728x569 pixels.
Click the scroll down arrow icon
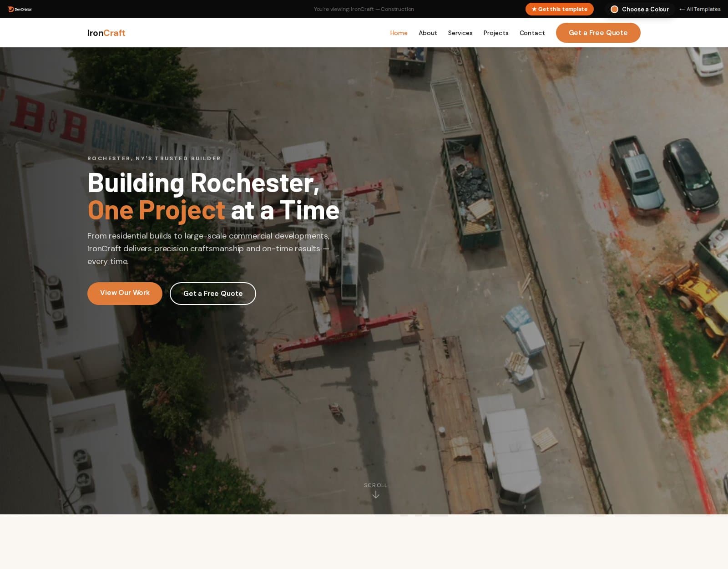[x=376, y=495]
